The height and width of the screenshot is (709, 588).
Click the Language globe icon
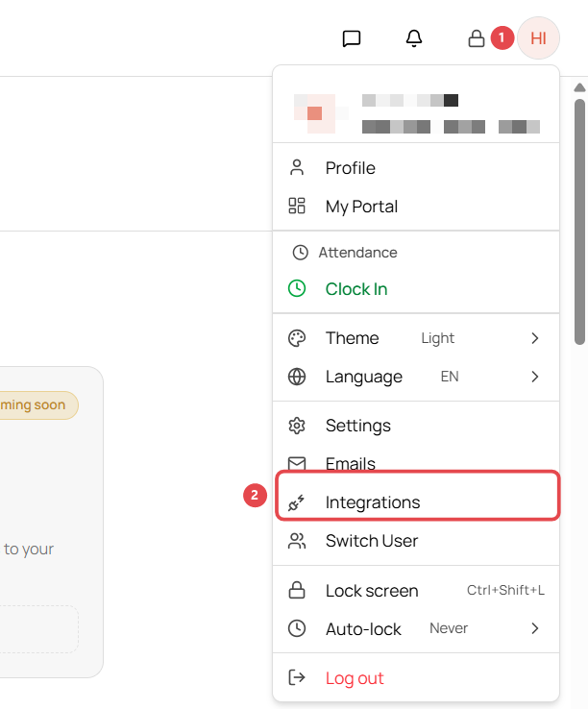(x=297, y=377)
